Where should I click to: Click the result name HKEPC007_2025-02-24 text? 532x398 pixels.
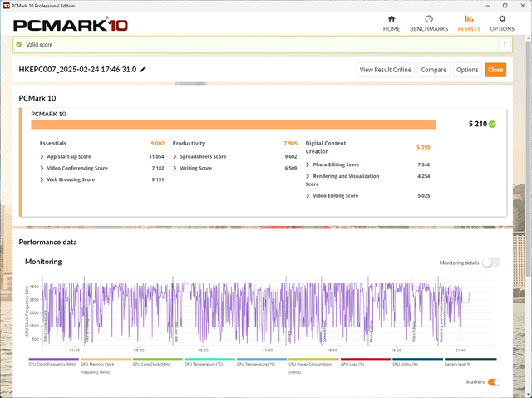(77, 70)
